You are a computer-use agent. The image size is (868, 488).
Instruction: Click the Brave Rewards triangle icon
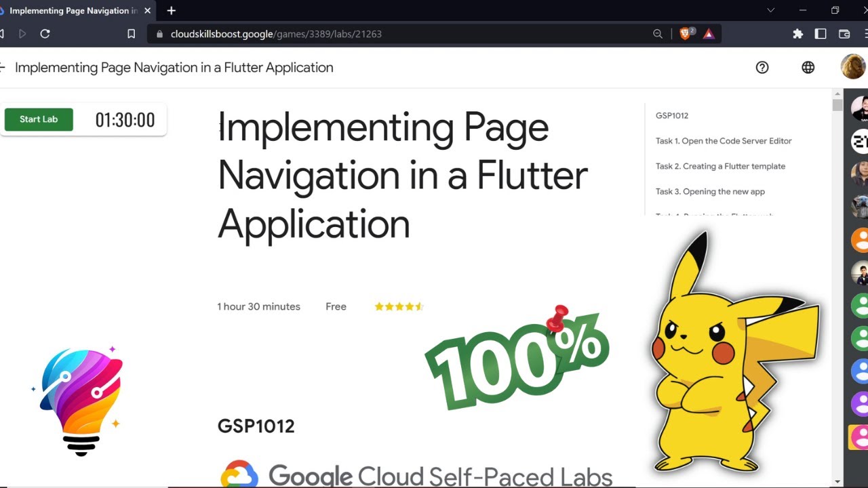709,34
